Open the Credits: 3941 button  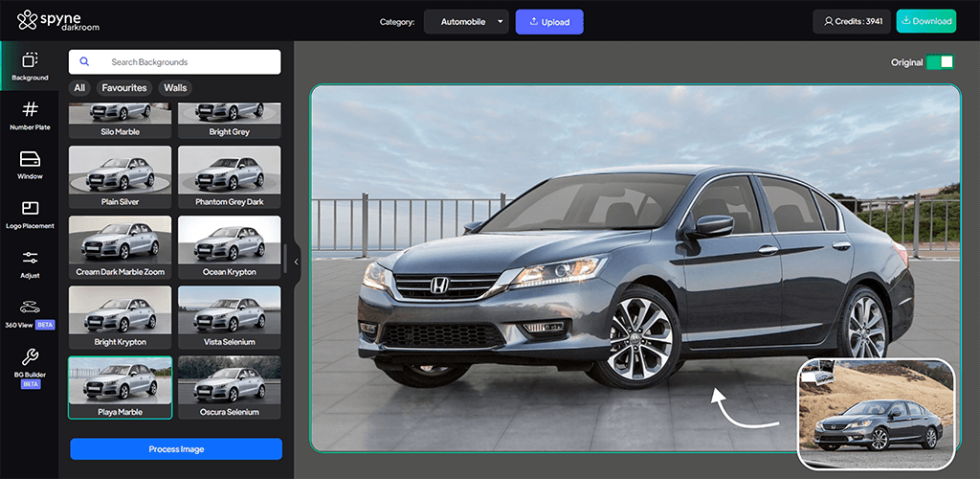[x=852, y=21]
